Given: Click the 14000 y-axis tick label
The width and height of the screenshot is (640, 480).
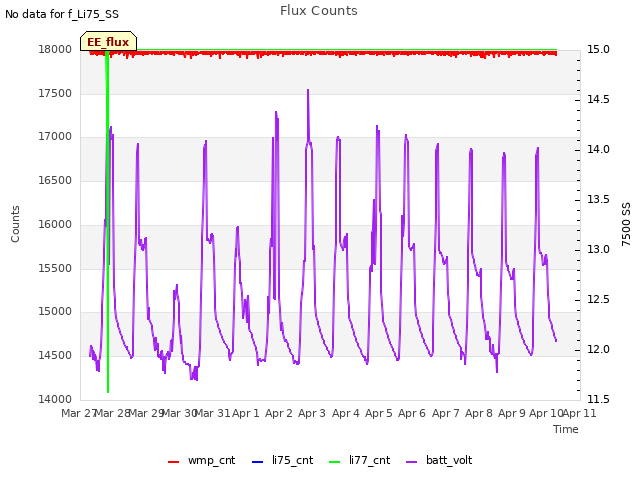Looking at the screenshot, I should [x=55, y=400].
